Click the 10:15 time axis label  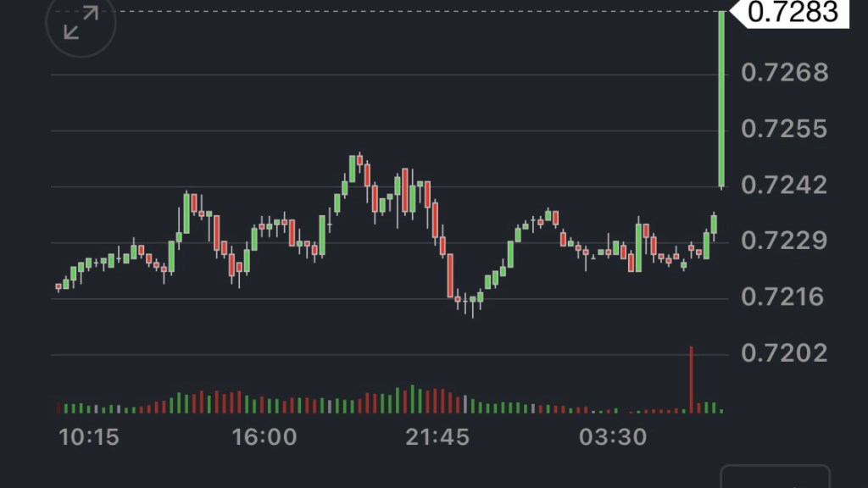pyautogui.click(x=88, y=438)
